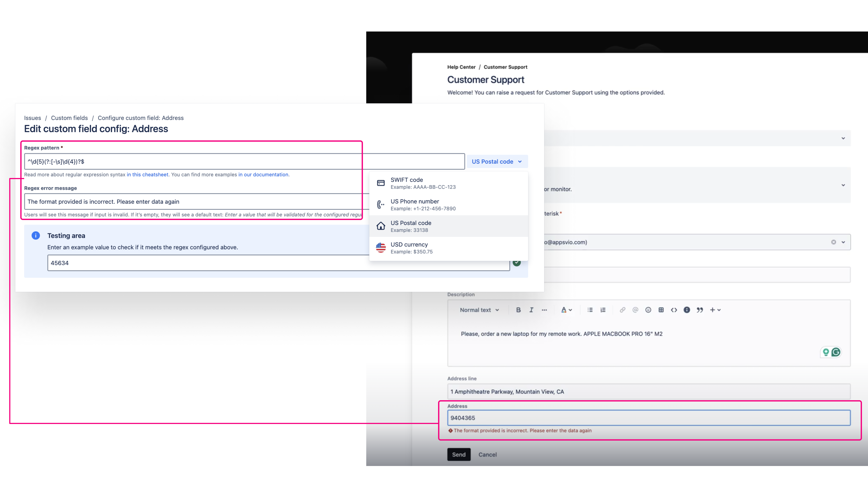Toggle bold formatting in description editor

[x=518, y=310]
